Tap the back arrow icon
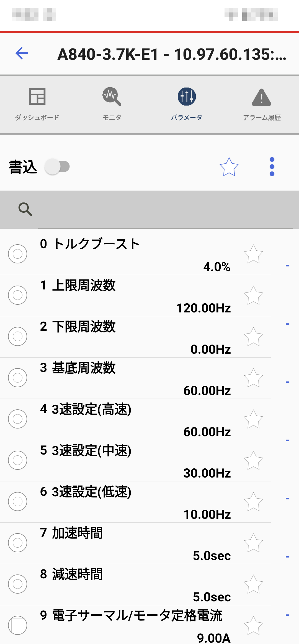The image size is (299, 644). pyautogui.click(x=22, y=53)
